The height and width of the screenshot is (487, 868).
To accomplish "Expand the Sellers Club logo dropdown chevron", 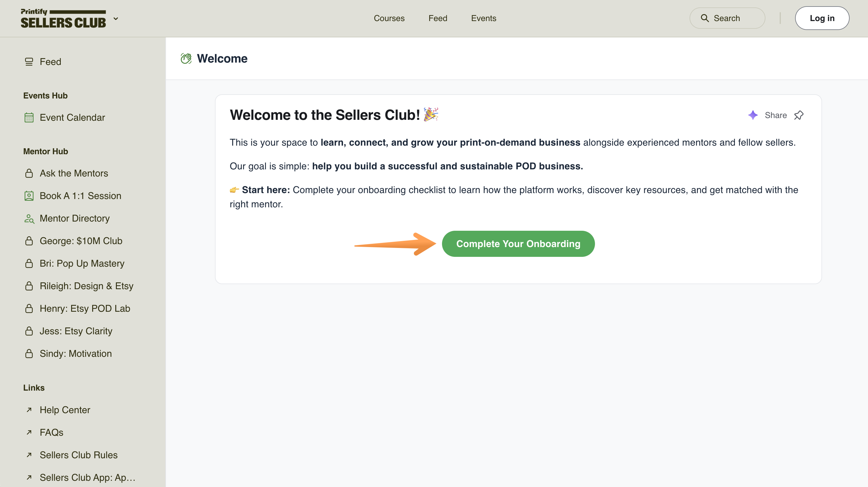I will (116, 18).
